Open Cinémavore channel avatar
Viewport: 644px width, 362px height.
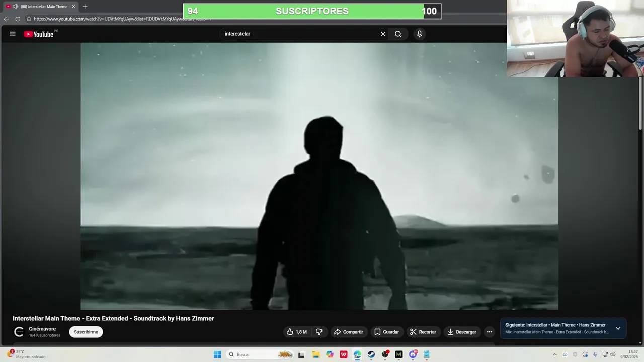(x=19, y=332)
